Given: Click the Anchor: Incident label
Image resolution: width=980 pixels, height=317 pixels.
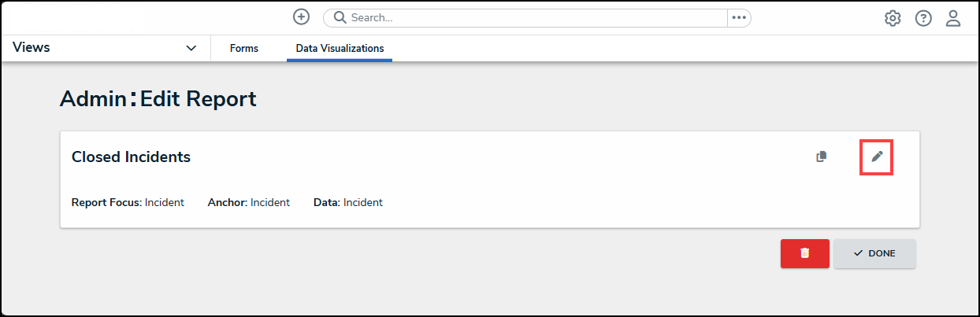Looking at the screenshot, I should pos(249,202).
